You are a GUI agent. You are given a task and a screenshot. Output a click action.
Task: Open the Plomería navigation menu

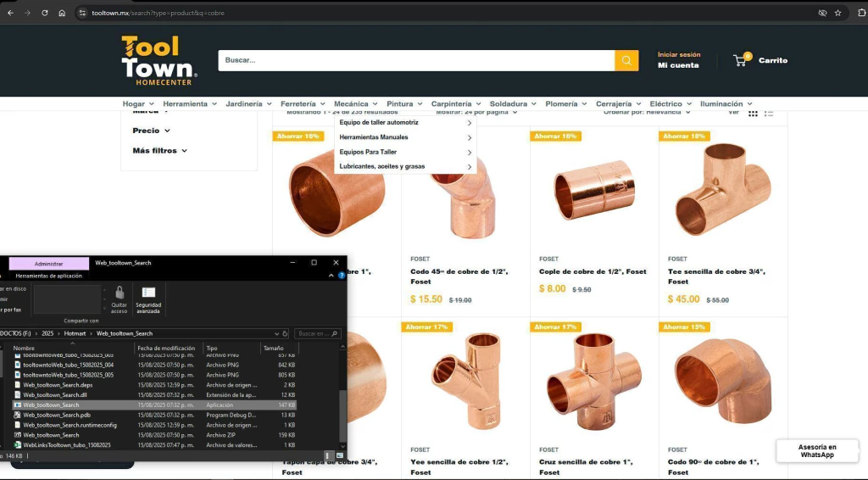565,103
